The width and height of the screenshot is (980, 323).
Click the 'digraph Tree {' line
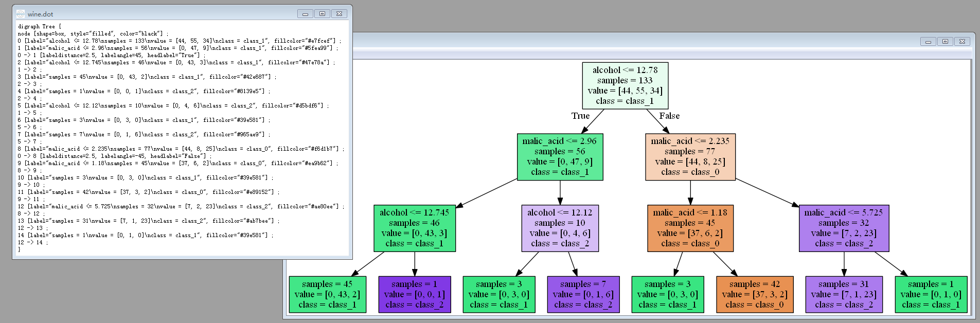click(40, 26)
